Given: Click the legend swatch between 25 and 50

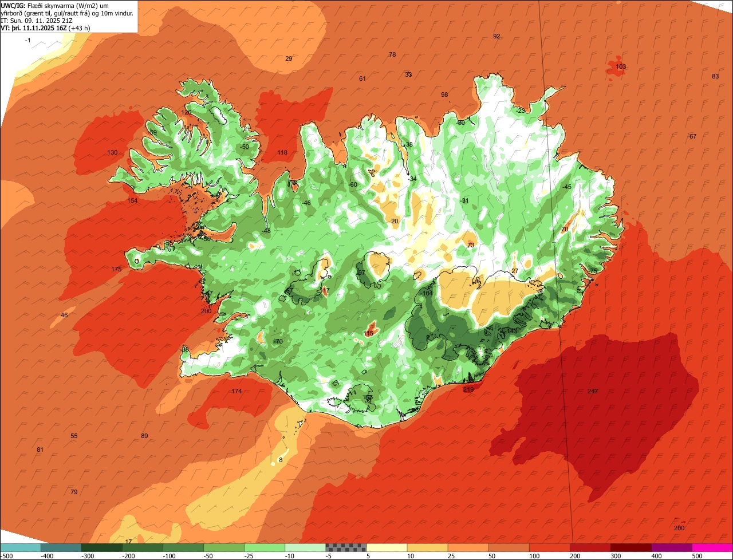Looking at the screenshot, I should 468,547.
